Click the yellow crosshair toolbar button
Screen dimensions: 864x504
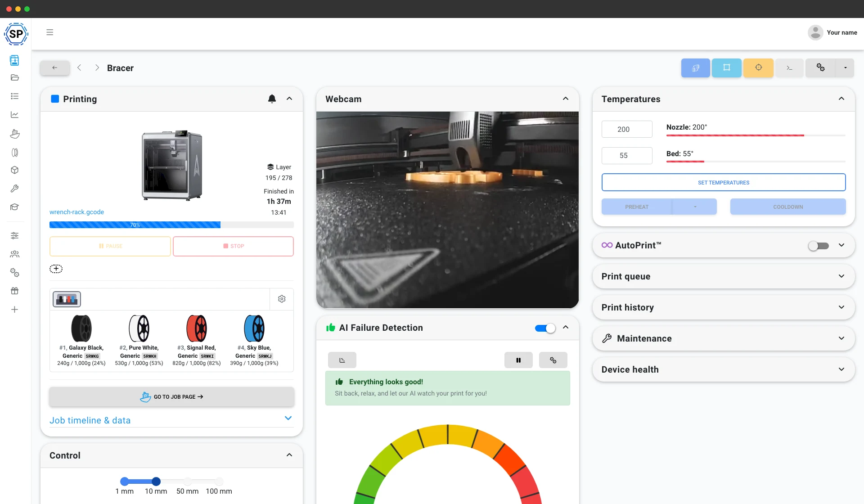[x=758, y=68]
